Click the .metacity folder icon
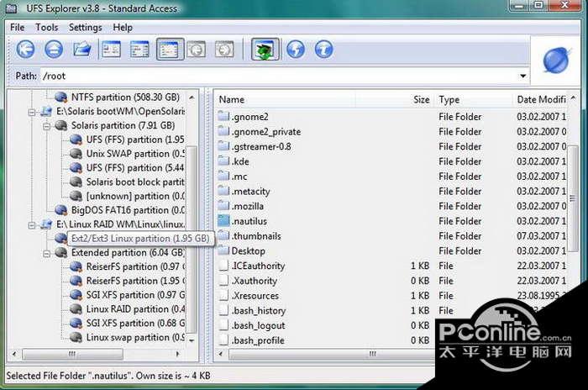 click(223, 191)
